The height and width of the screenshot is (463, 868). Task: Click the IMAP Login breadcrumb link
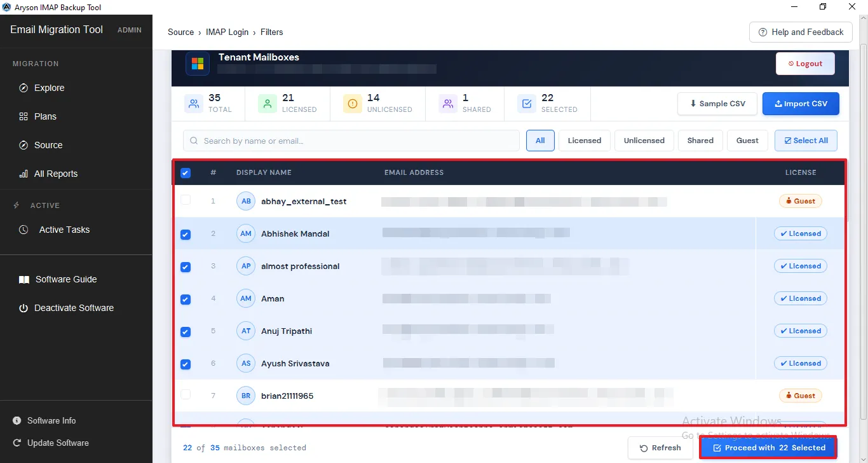tap(227, 32)
